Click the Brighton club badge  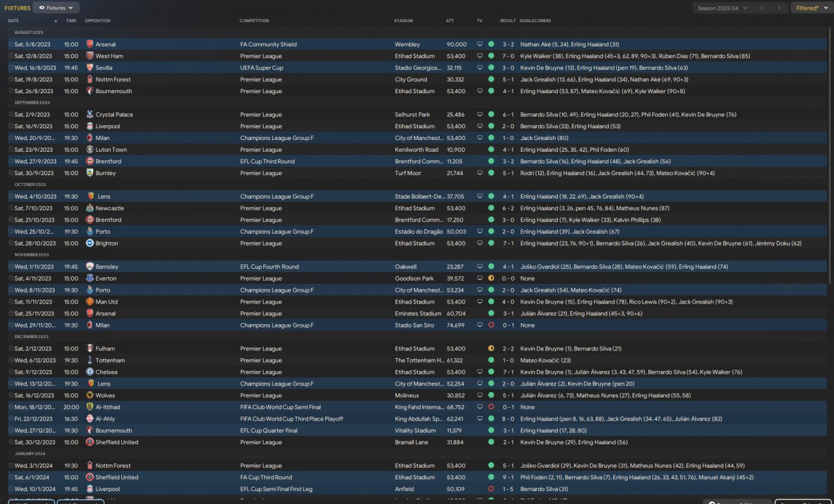[90, 244]
